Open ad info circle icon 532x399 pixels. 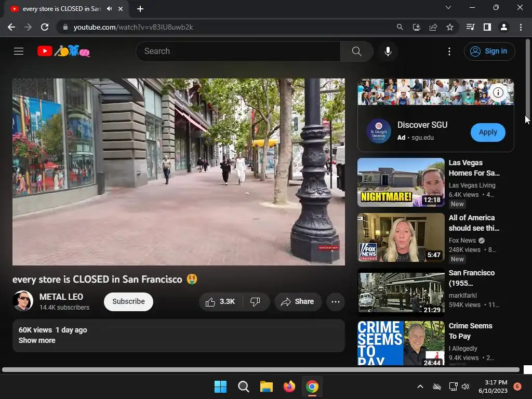(498, 92)
